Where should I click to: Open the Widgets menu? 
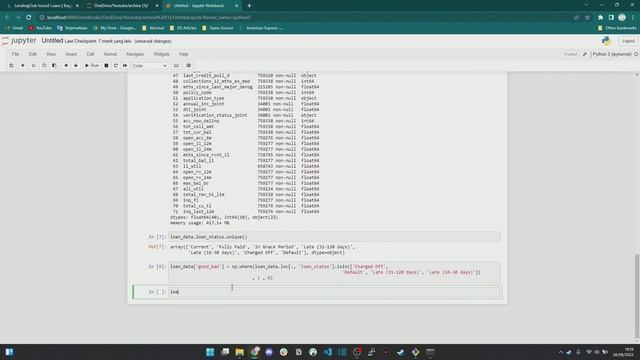(x=161, y=54)
